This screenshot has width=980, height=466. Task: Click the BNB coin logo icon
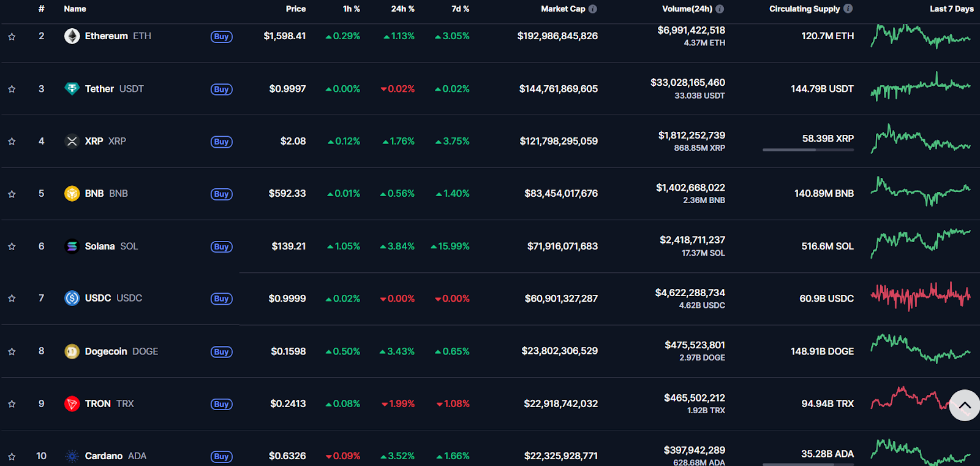coord(72,194)
